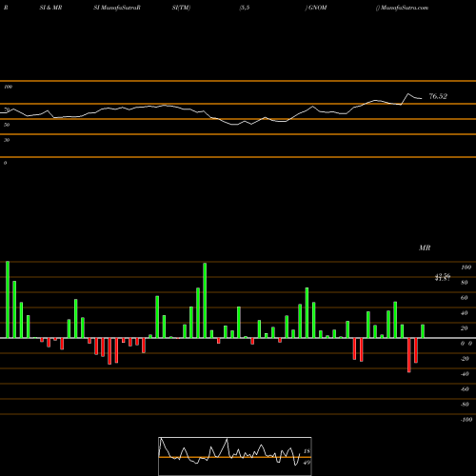The height and width of the screenshot is (476, 476).
Task: Click the SI & MR header text
Action: coord(50,8)
